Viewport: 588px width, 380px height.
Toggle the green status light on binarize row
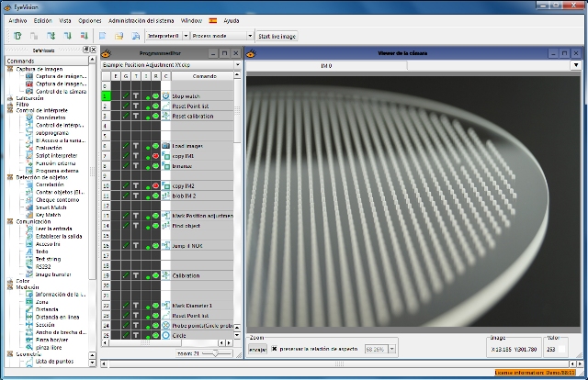156,165
